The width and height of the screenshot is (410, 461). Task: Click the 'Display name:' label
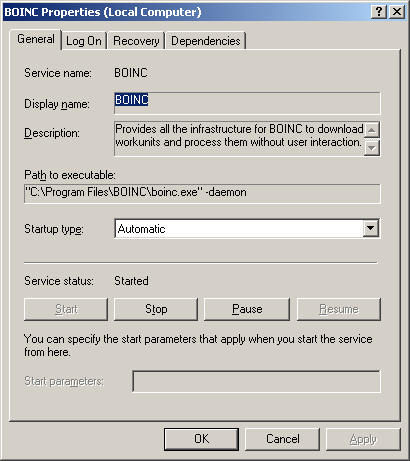click(x=57, y=104)
